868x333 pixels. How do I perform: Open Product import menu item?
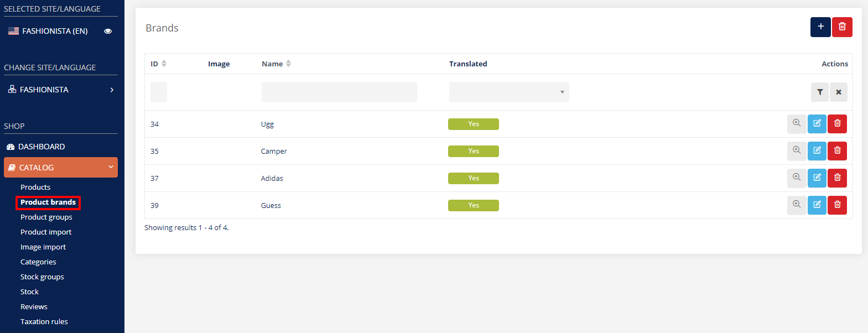pyautogui.click(x=46, y=232)
